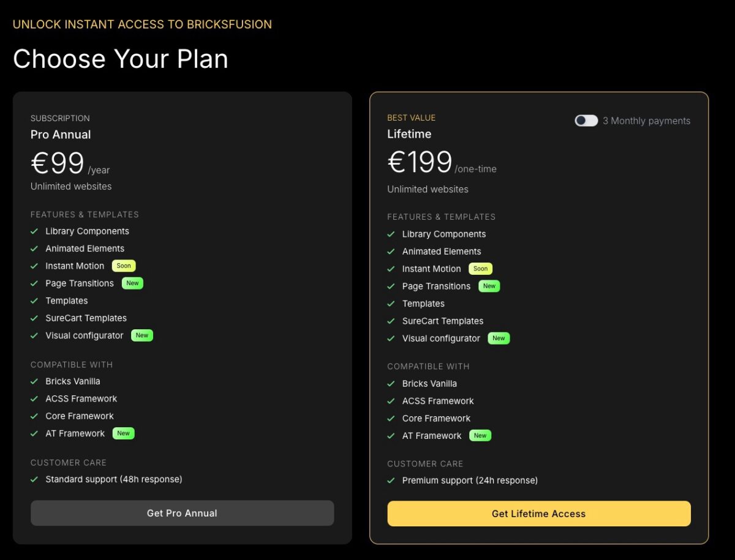The image size is (735, 560).
Task: Click New badge next to AT Framework in Lifetime
Action: (x=480, y=436)
